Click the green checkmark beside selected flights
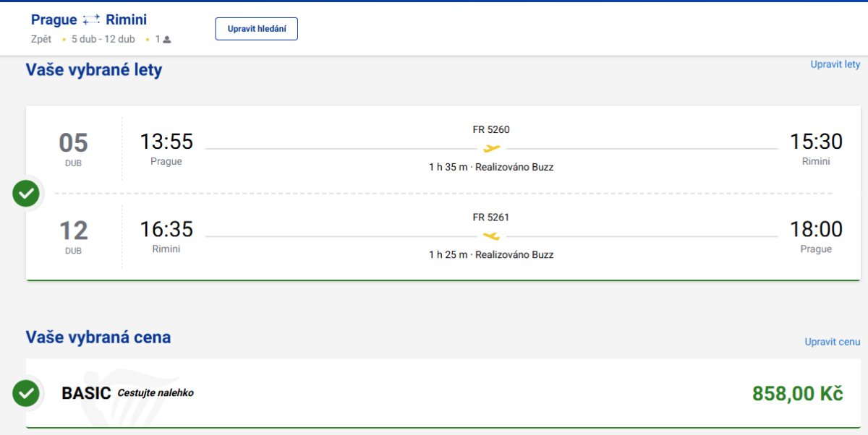868x435 pixels. click(27, 194)
